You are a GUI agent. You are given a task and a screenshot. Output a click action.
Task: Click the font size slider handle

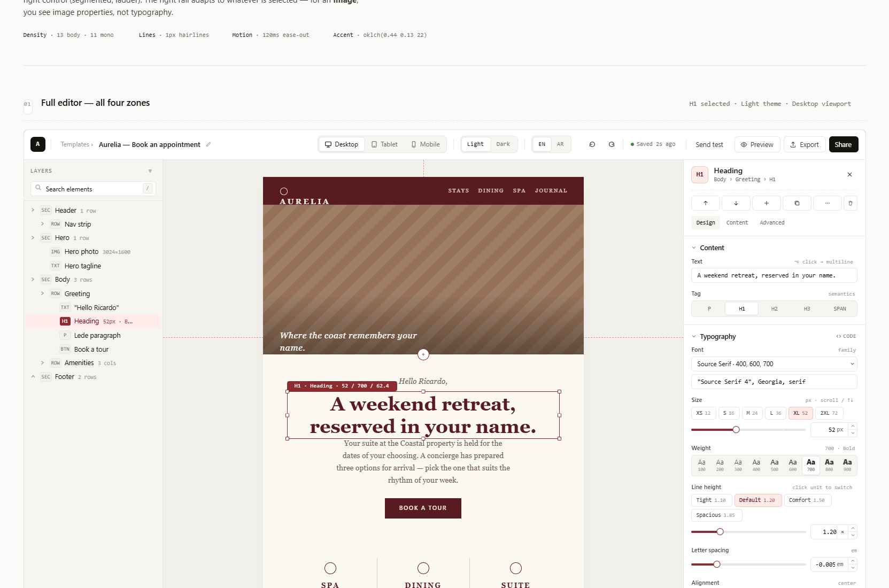coord(736,430)
